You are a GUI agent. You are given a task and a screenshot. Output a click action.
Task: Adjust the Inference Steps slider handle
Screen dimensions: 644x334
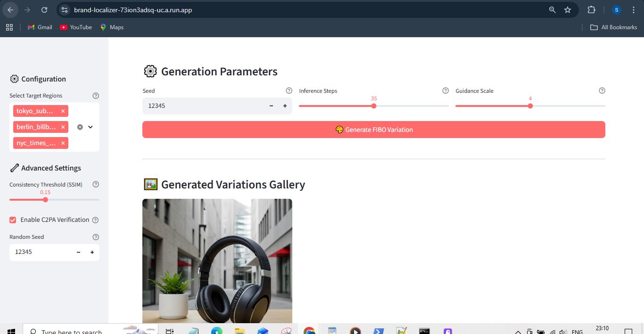(374, 106)
